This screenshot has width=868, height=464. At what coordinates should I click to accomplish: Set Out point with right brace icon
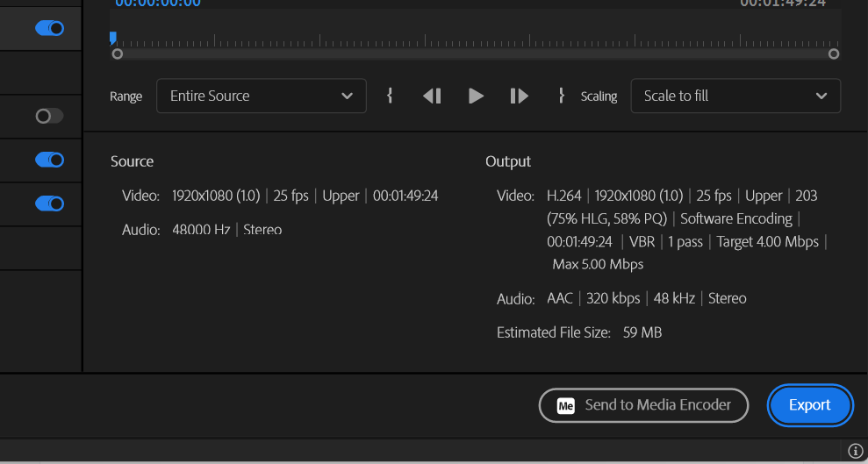[x=561, y=96]
